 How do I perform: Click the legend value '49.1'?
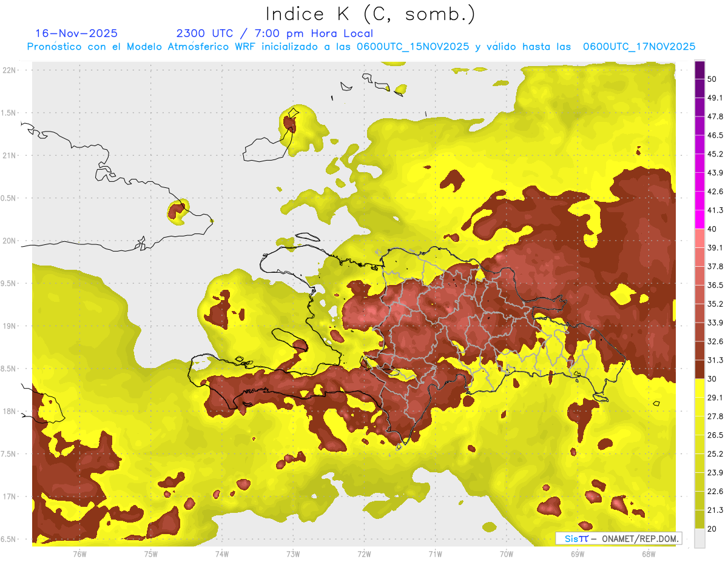point(715,98)
